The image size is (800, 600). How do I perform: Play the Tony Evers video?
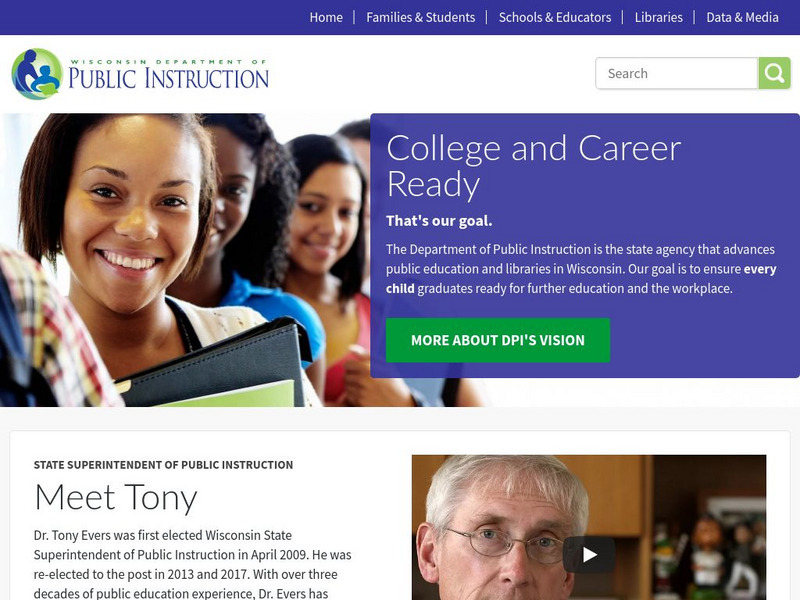(x=589, y=555)
